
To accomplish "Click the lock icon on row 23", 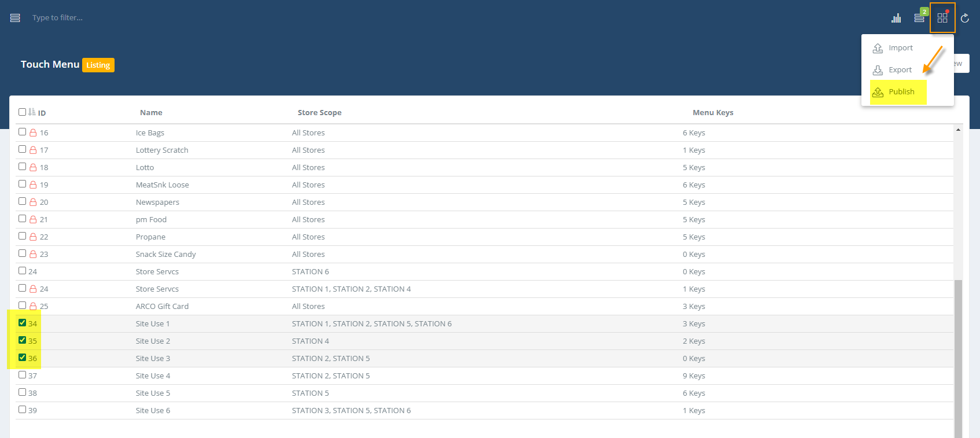I will [33, 254].
